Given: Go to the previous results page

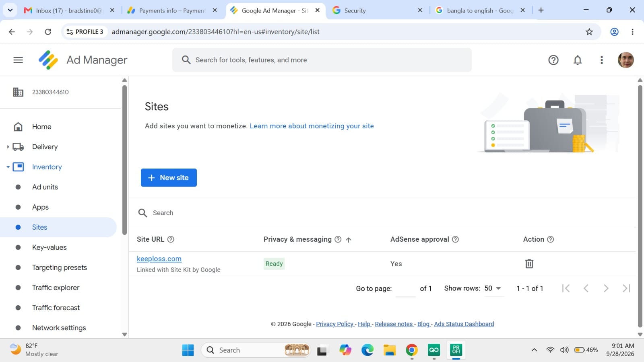Looking at the screenshot, I should click(x=586, y=288).
